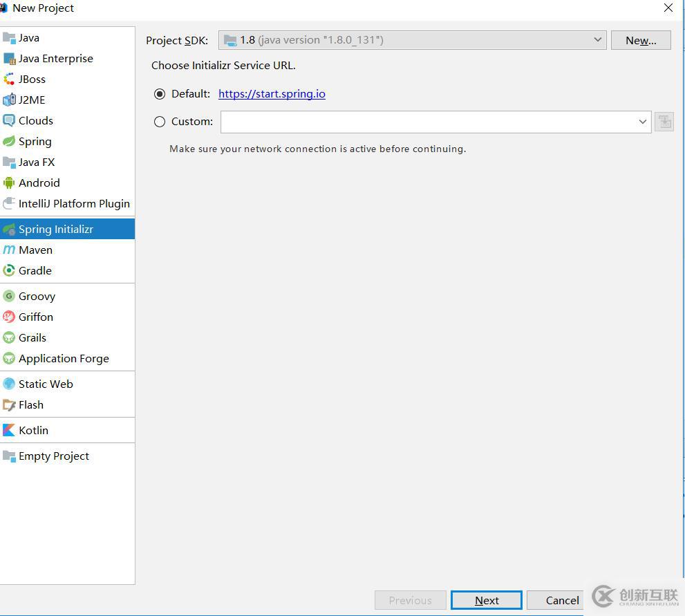Click the Java FX folder icon
Viewport: 685px width, 616px height.
click(x=9, y=162)
